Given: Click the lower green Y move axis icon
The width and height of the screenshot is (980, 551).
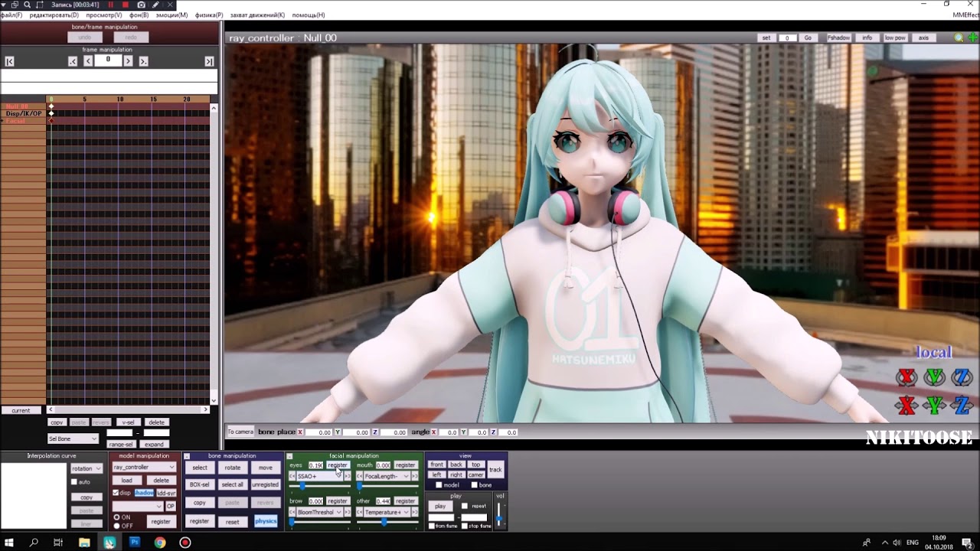Looking at the screenshot, I should (934, 405).
